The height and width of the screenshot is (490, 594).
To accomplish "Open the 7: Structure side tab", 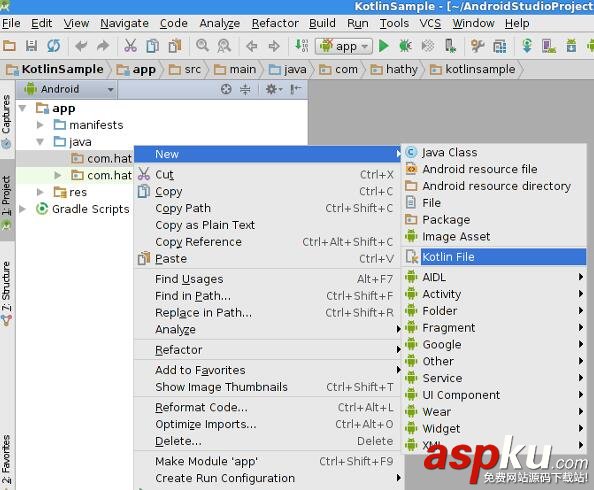I will tap(6, 293).
